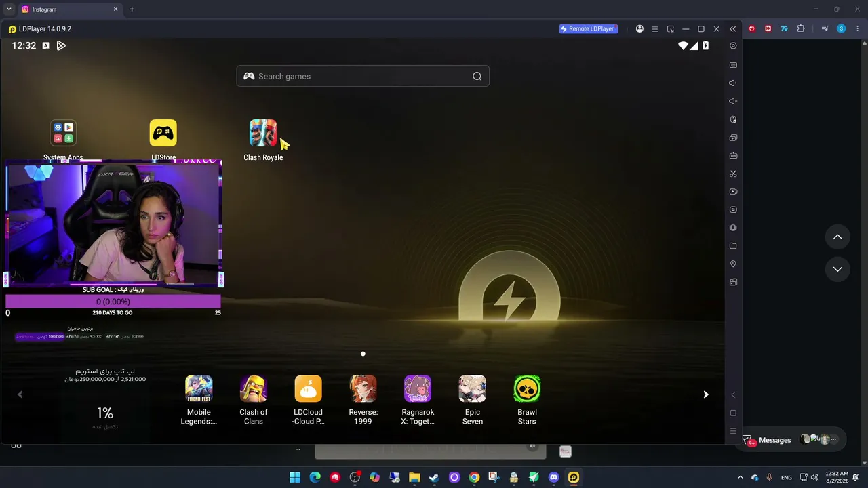Screen dimensions: 868x488
Task: Start the video recorder from sidebar
Action: (x=733, y=192)
